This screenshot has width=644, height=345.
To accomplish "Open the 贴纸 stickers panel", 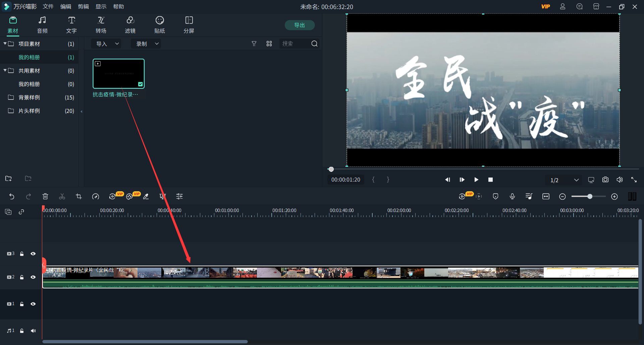I will click(x=160, y=24).
